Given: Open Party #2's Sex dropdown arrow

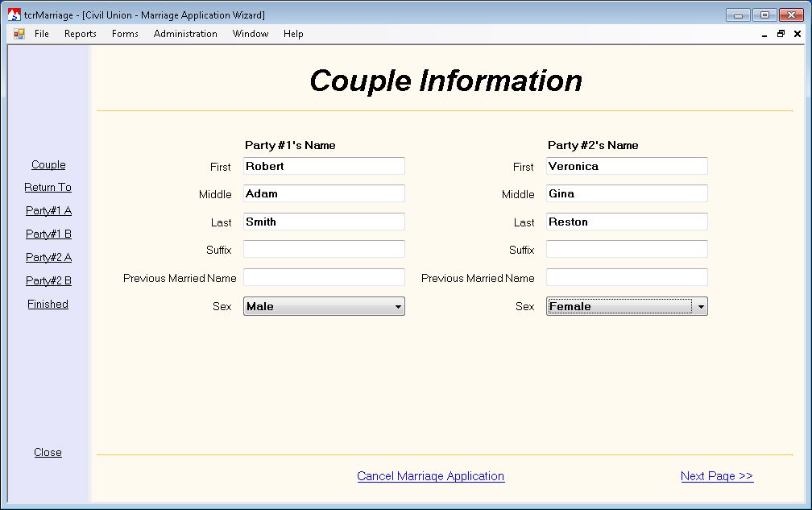Looking at the screenshot, I should pyautogui.click(x=701, y=306).
